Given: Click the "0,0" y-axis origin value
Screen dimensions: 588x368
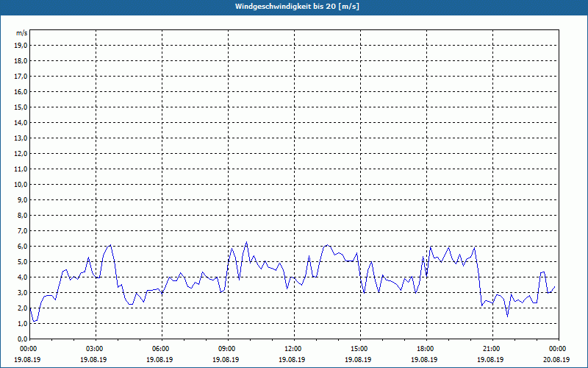Looking at the screenshot, I should [22, 339].
